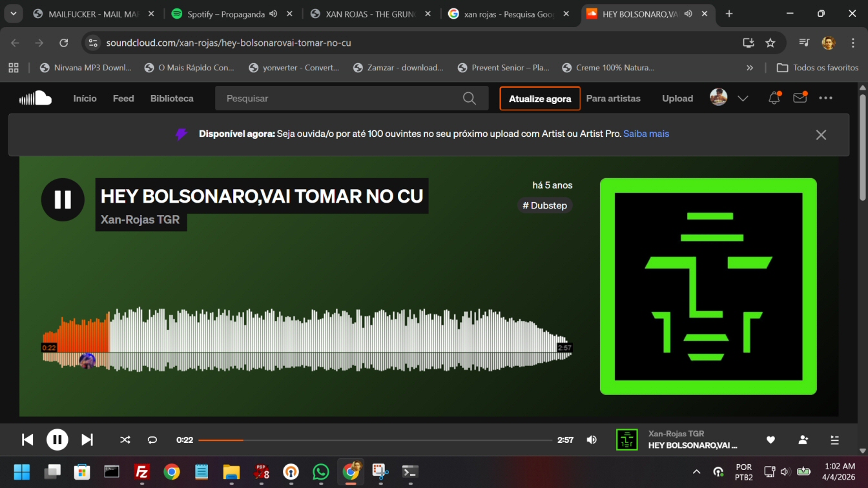868x488 pixels.
Task: Open the Saiba mais link
Action: coord(646,134)
